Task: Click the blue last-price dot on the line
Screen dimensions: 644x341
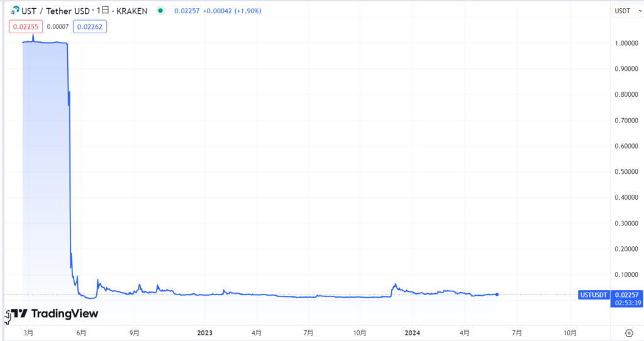Action: pyautogui.click(x=497, y=295)
